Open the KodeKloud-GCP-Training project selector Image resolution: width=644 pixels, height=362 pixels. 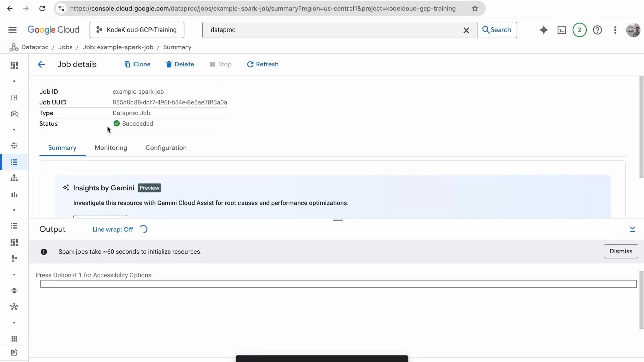pos(137,30)
